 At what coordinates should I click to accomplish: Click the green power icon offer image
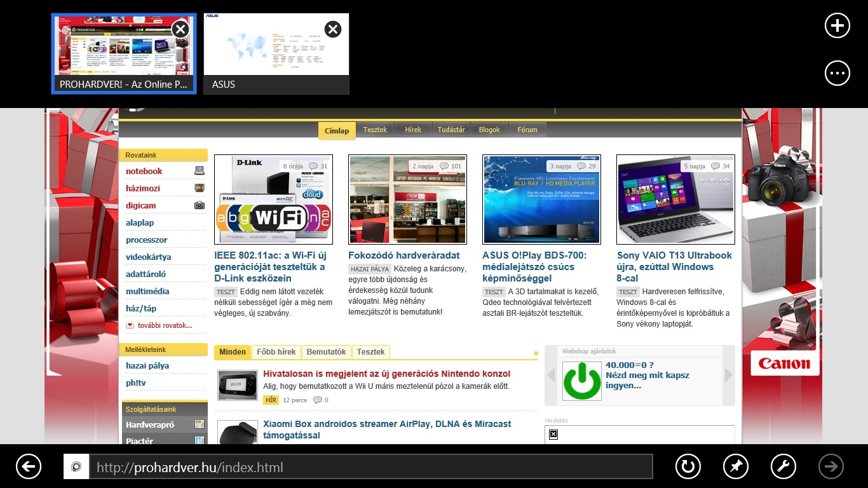(582, 381)
